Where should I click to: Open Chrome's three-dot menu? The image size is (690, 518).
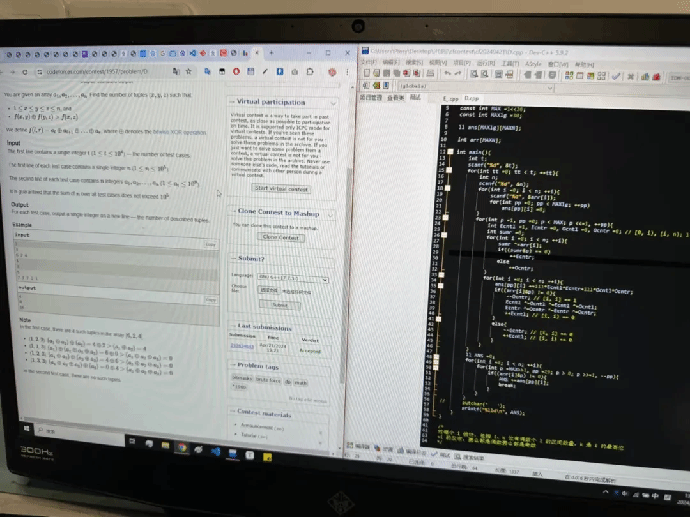coord(347,72)
